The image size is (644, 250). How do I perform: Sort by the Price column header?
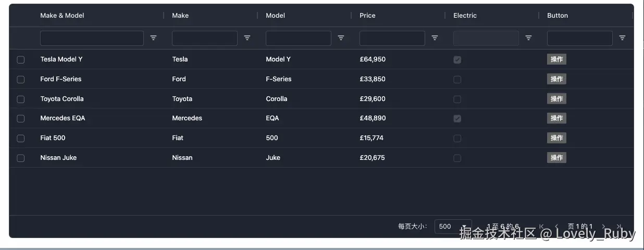(367, 16)
